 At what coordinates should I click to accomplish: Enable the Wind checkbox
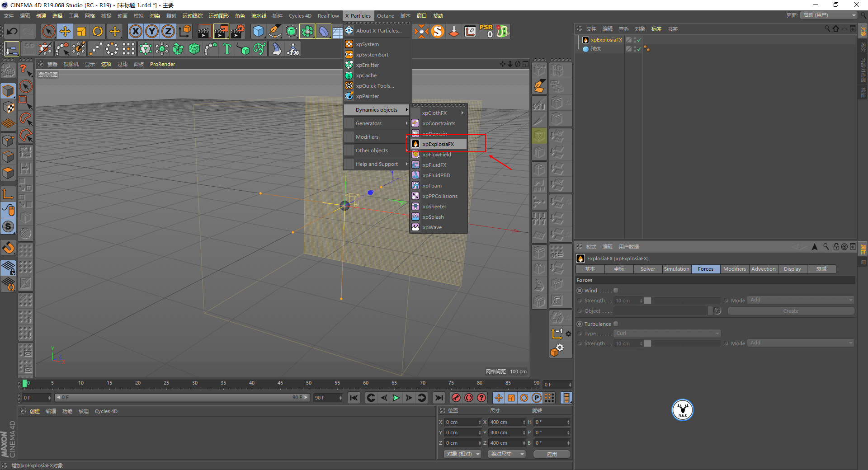[616, 291]
